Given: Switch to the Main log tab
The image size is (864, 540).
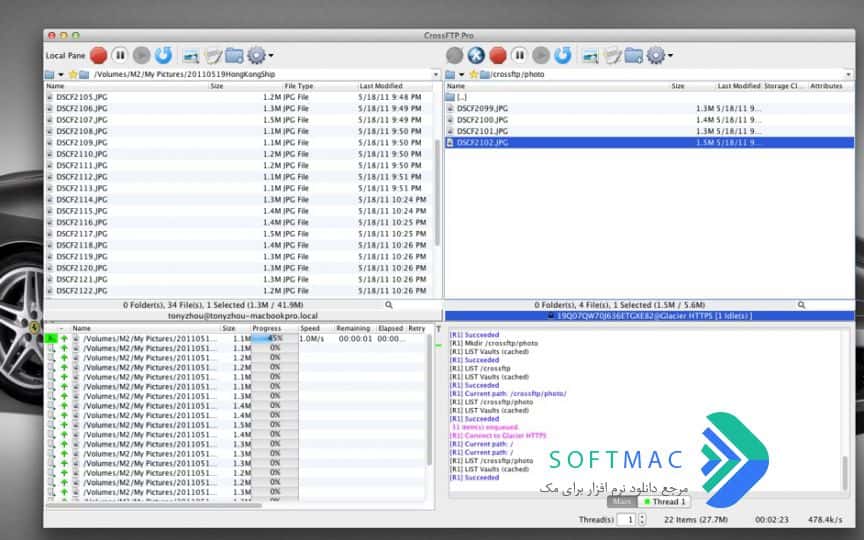Looking at the screenshot, I should [622, 501].
